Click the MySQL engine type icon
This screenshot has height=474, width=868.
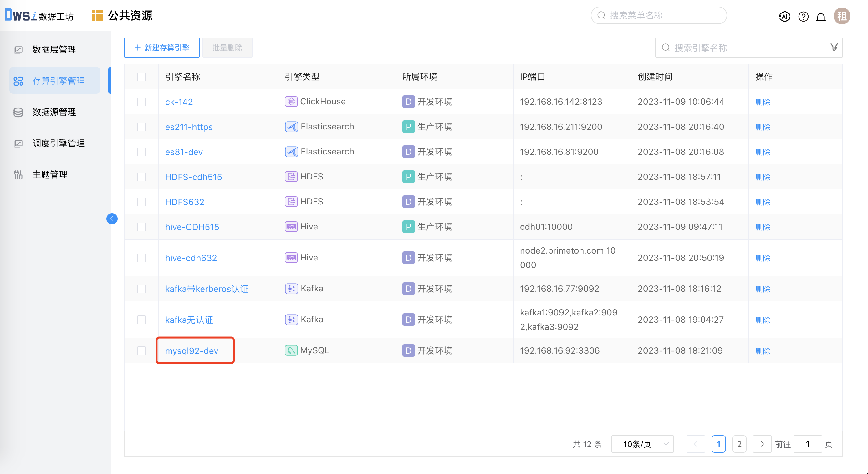[291, 350]
